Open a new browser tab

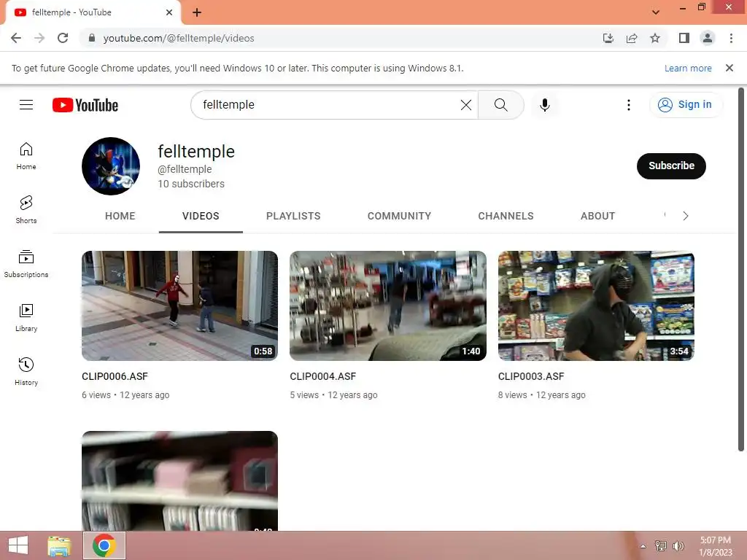[197, 12]
